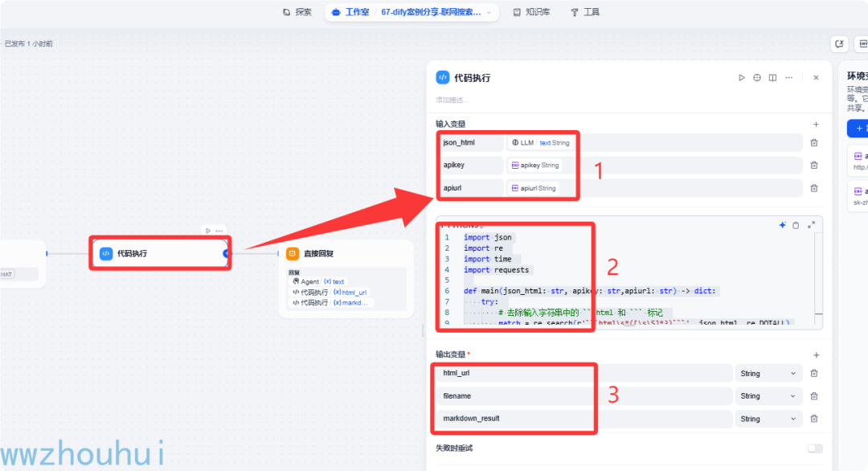Click the json_html variable name field
Viewport: 868px width, 471px height.
click(x=470, y=143)
